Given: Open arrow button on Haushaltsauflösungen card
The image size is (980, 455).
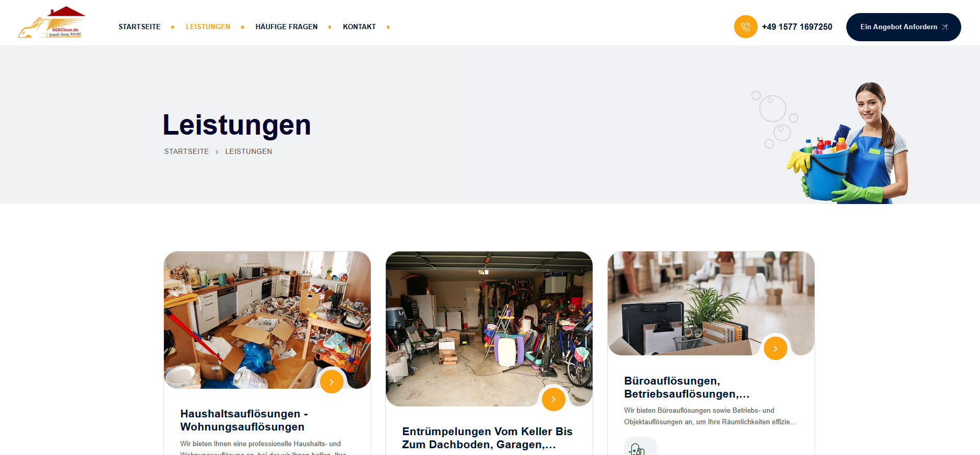Looking at the screenshot, I should (x=332, y=381).
